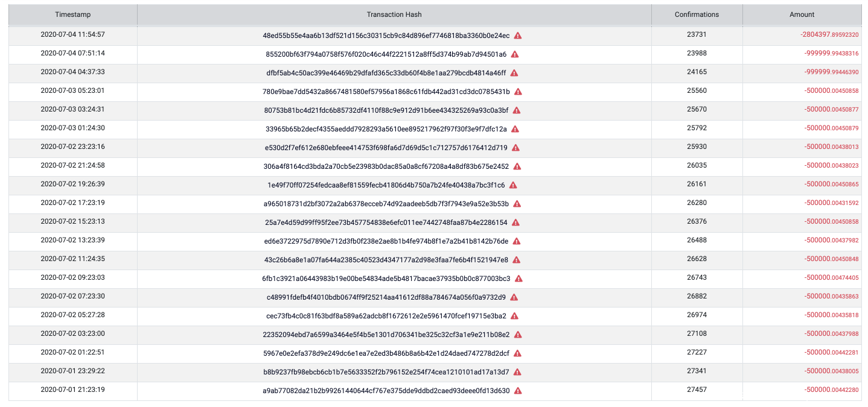
Task: Open transaction hash 306a4f8164cd3bda2a70cb5e...
Action: coord(386,166)
